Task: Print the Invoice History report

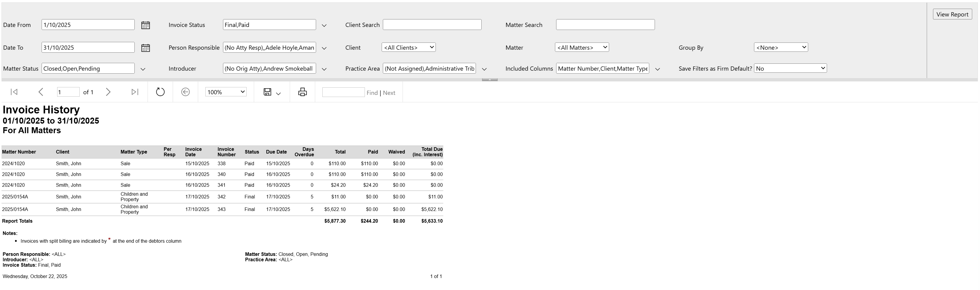Action: click(302, 92)
